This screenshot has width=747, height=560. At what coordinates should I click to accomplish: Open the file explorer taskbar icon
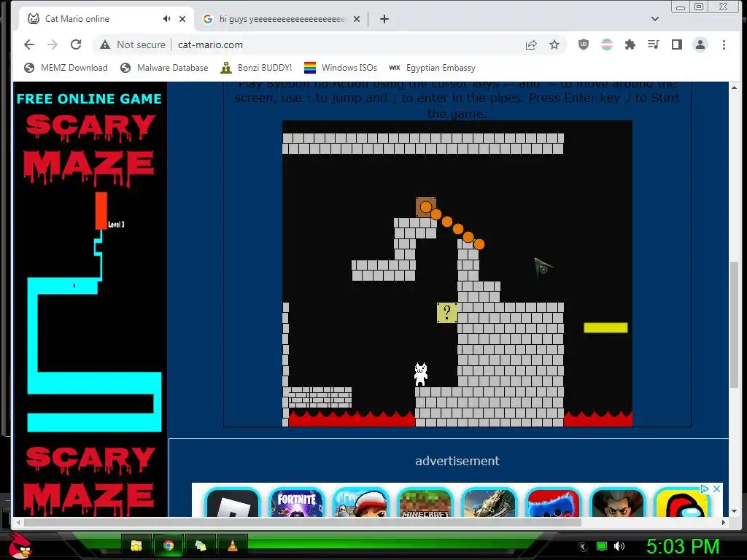(x=136, y=545)
